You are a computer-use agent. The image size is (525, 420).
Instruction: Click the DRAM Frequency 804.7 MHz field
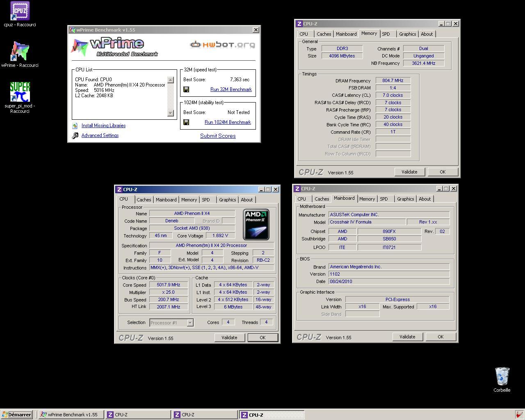(x=393, y=81)
